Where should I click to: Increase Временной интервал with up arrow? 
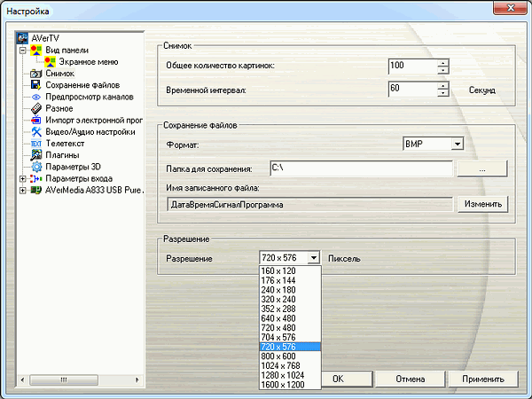tap(443, 85)
